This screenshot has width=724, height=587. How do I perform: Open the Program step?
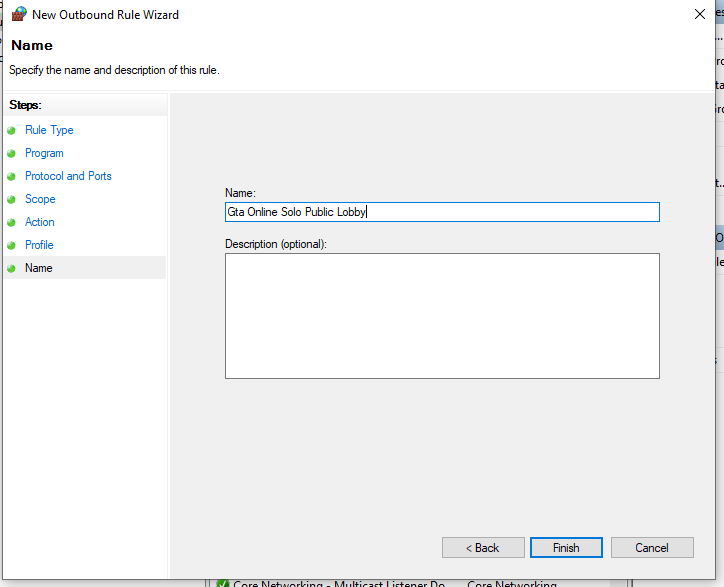click(x=44, y=153)
